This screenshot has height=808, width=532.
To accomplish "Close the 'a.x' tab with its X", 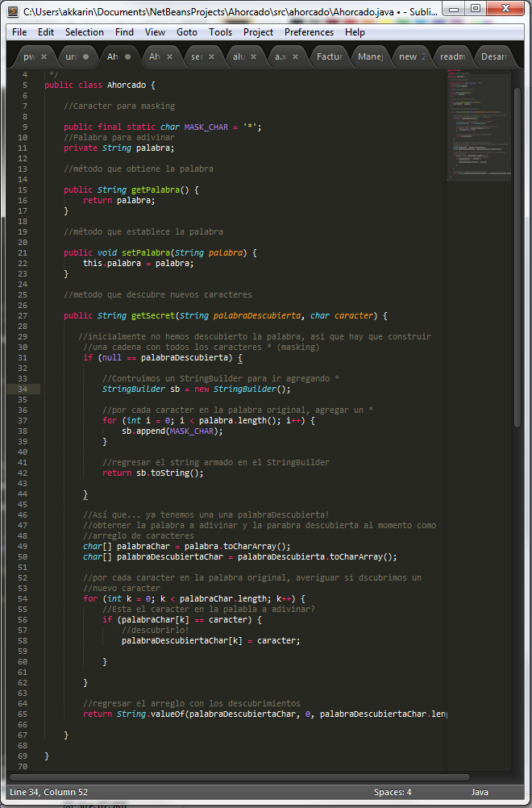I will 295,56.
